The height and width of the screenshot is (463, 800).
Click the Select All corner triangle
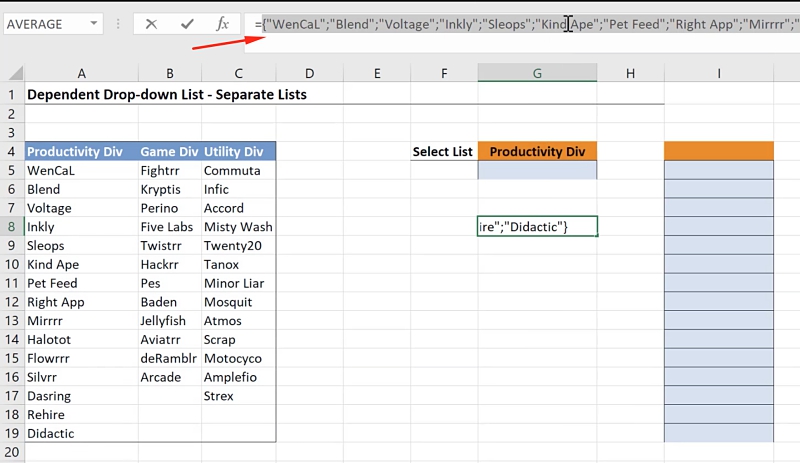(x=12, y=73)
